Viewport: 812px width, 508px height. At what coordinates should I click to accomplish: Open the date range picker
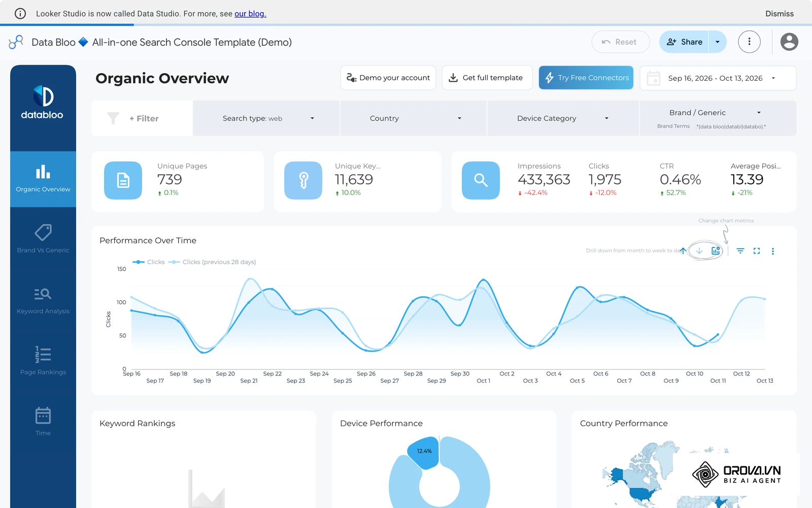[x=718, y=78]
